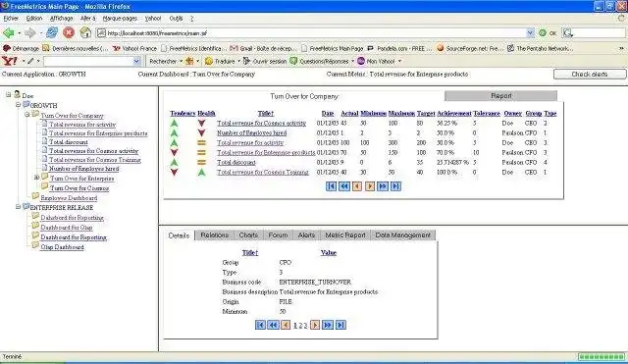
Task: Click the Yahoo! logo in toolbar
Action: click(9, 61)
